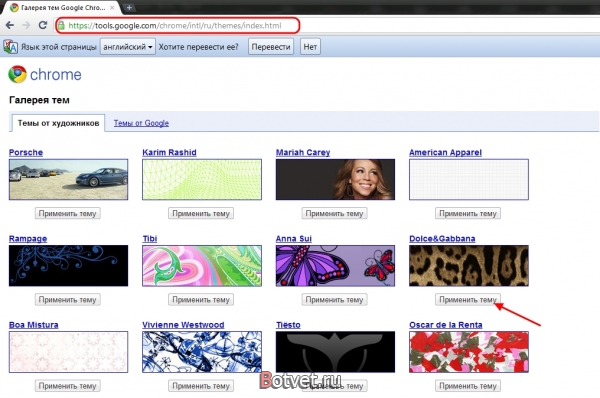Click the Anna Sui butterfly thumbnail
This screenshot has height=398, width=600.
(x=335, y=266)
